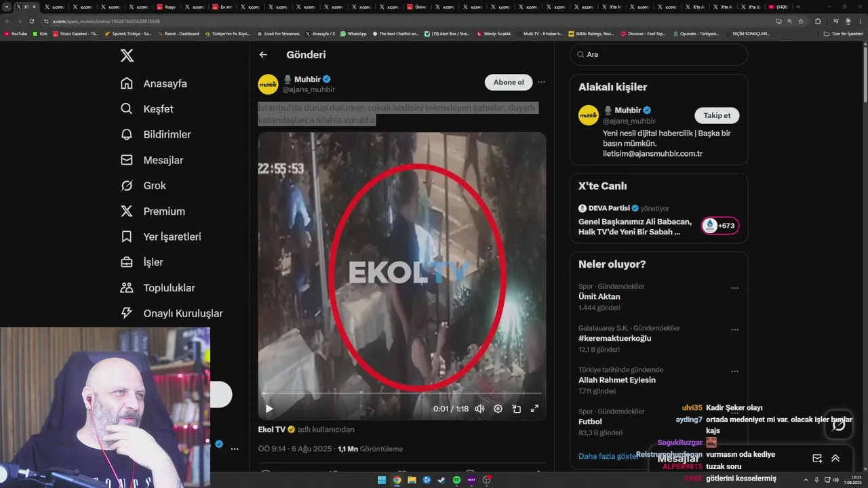
Task: Click the Grok slashed-circle icon
Action: [127, 186]
